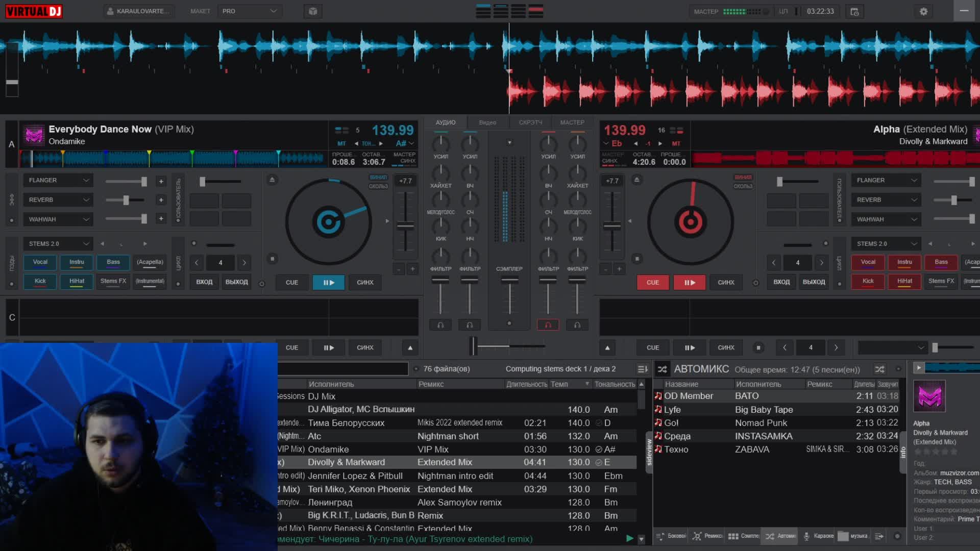Screen dimensions: 980x551
Task: Open the FLANGER effect dropdown on left deck
Action: tap(58, 180)
